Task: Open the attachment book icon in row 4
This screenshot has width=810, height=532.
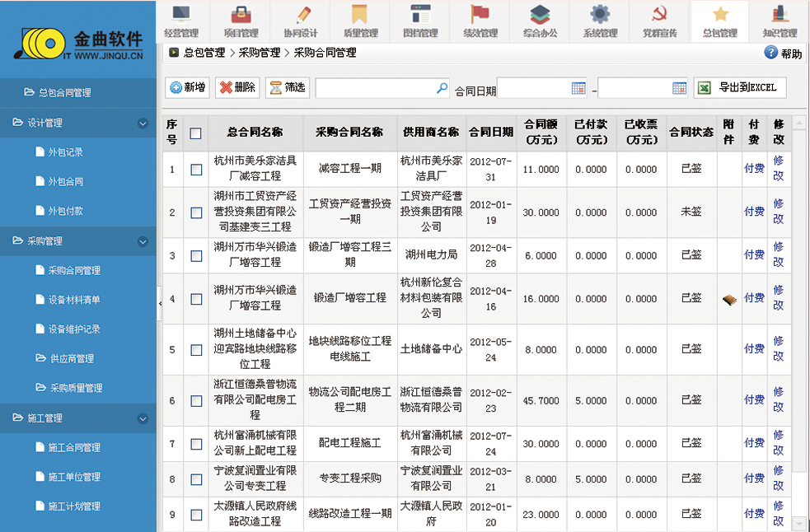Action: (728, 299)
